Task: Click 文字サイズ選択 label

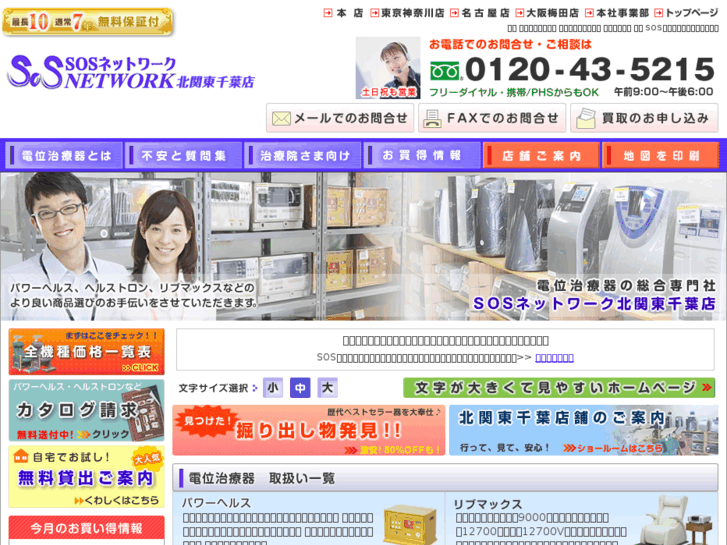Action: 213,388
